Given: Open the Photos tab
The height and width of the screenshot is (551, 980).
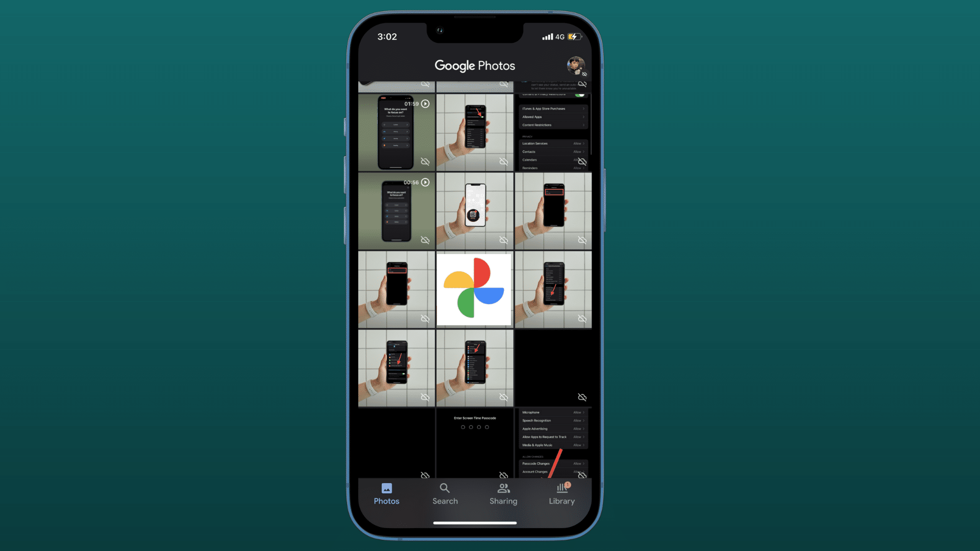Looking at the screenshot, I should click(386, 493).
